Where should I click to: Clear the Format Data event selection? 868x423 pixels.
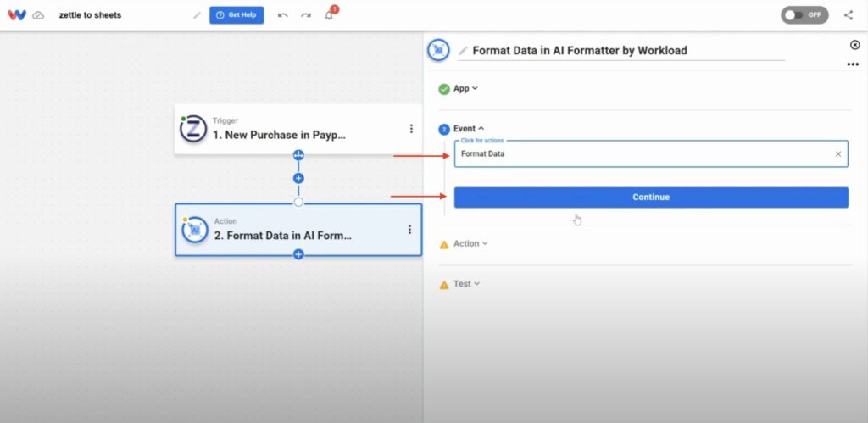[x=838, y=154]
